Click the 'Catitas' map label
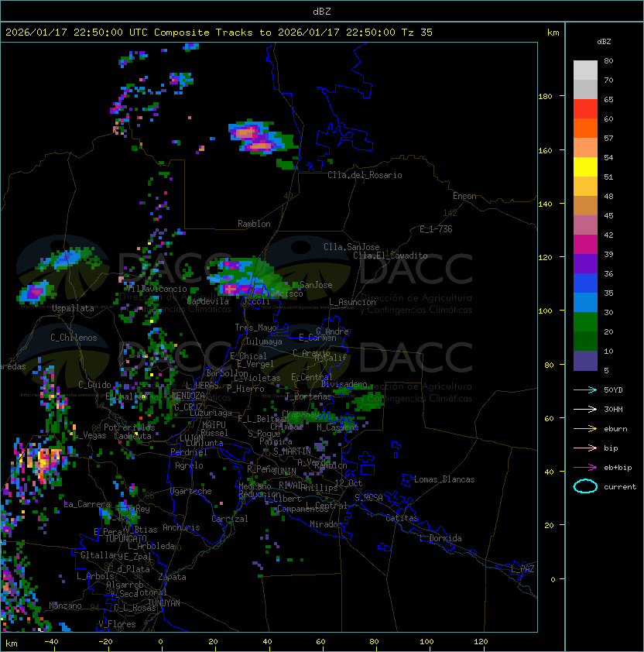 [402, 518]
